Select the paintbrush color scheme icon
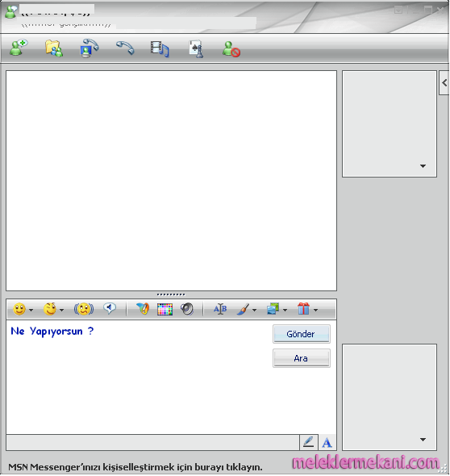Image resolution: width=450 pixels, height=476 pixels. coord(243,309)
